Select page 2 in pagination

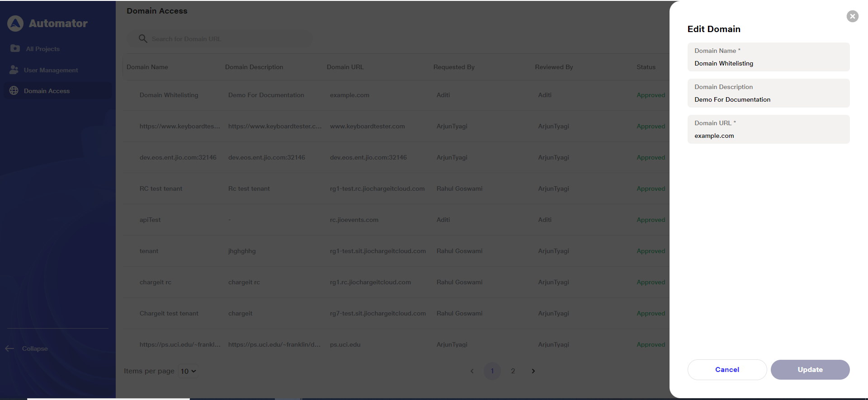click(513, 371)
